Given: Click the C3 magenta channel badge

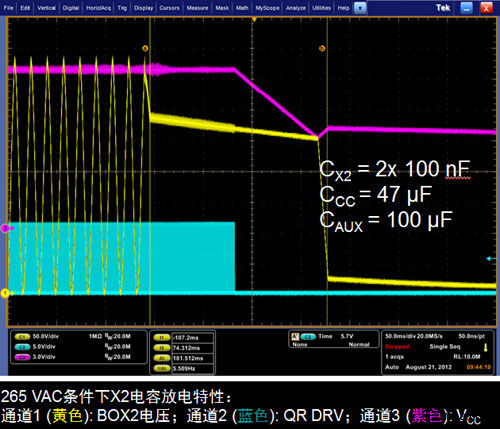Looking at the screenshot, I should tap(22, 357).
